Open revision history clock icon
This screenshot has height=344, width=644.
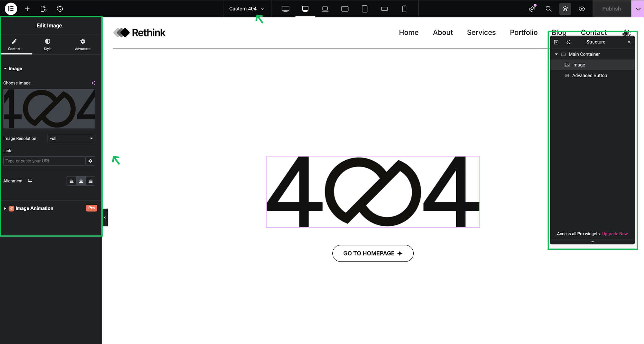pos(60,9)
